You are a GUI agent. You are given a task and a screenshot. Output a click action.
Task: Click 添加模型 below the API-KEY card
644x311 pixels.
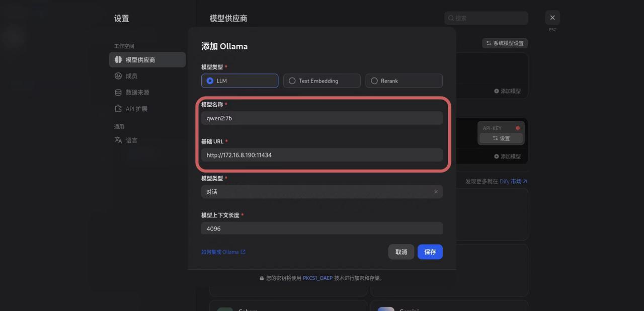pyautogui.click(x=507, y=157)
